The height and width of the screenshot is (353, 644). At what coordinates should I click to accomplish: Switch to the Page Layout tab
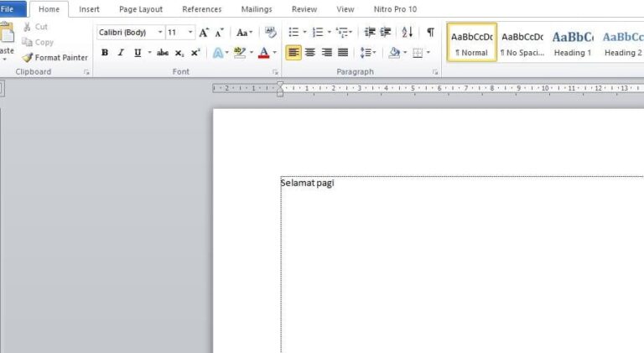(141, 9)
